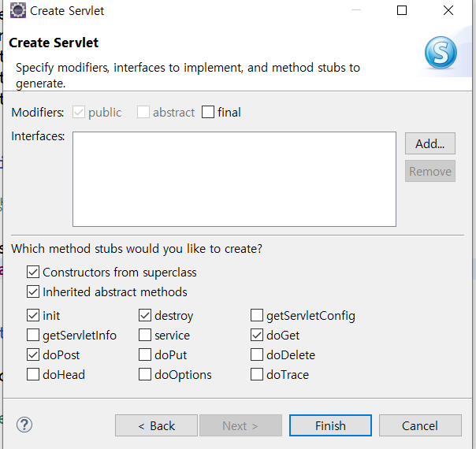Go to previous page with Back
Screen dimensions: 476x449
[156, 425]
